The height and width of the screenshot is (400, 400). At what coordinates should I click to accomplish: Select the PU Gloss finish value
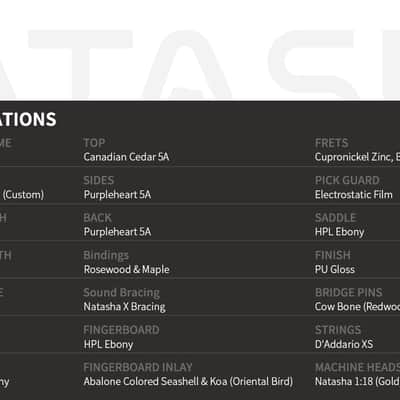335,269
